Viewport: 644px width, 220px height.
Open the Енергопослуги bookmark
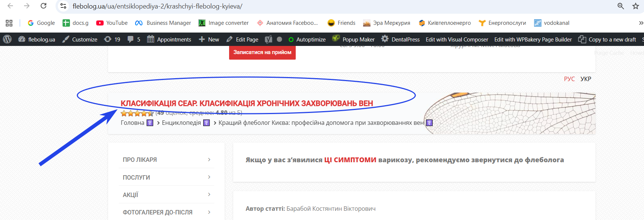pyautogui.click(x=502, y=23)
